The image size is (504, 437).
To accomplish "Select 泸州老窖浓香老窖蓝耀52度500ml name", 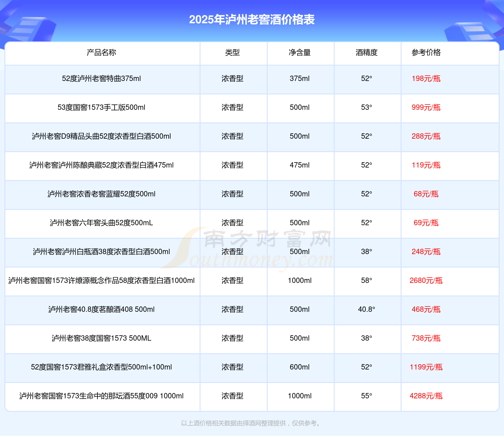I will 101,194.
